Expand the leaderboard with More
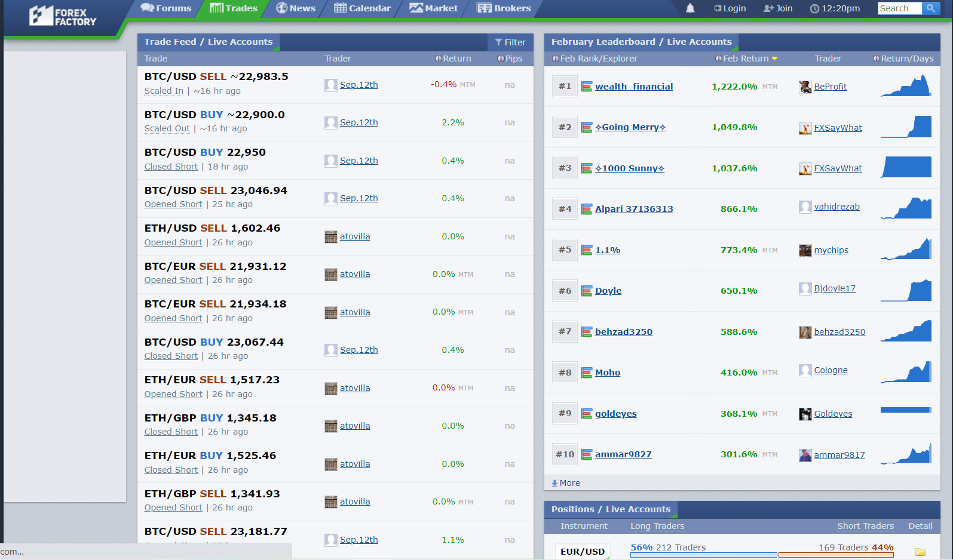Screen dimensions: 953x560 click(566, 483)
